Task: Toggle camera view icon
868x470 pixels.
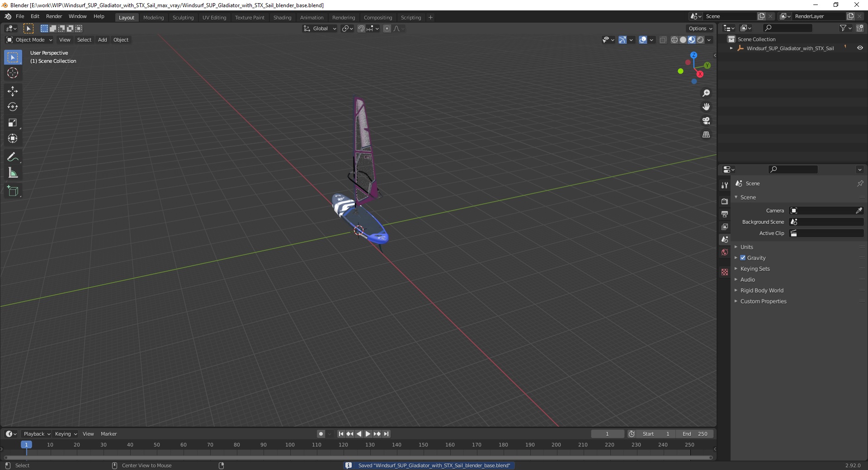Action: point(706,121)
